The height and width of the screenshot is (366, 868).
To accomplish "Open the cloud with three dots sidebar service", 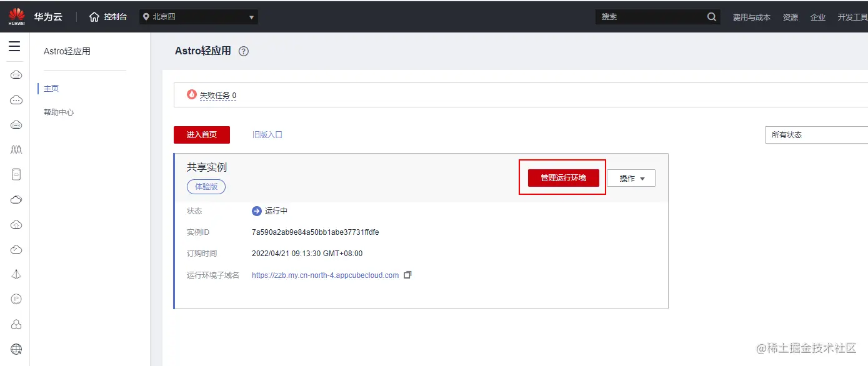I will tap(16, 99).
